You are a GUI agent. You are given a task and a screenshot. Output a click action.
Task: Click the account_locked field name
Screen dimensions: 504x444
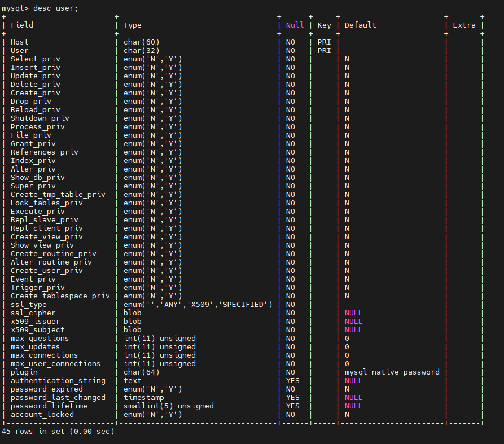pos(42,415)
